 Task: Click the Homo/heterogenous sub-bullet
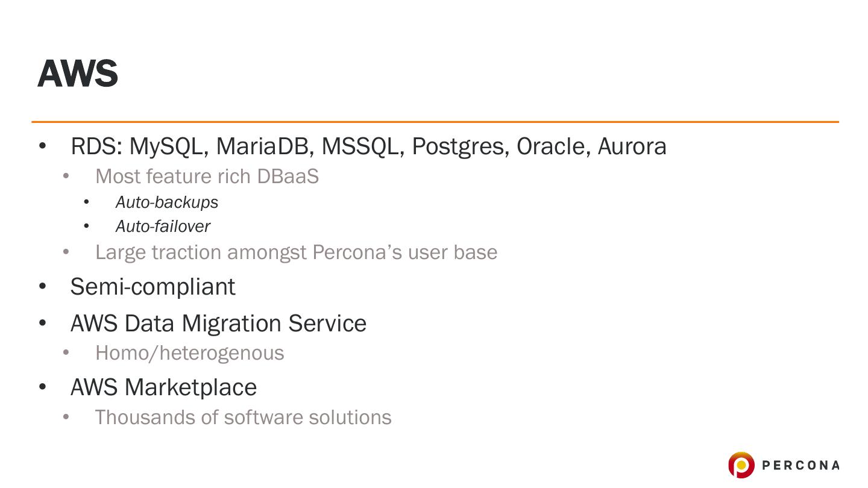[x=189, y=352]
